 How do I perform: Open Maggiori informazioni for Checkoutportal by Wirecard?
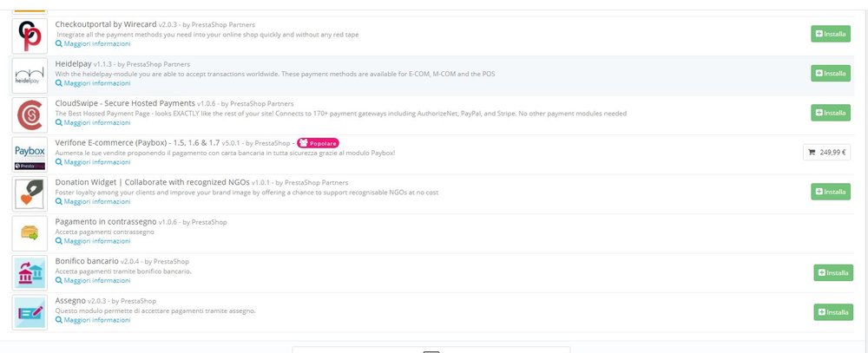click(x=93, y=43)
